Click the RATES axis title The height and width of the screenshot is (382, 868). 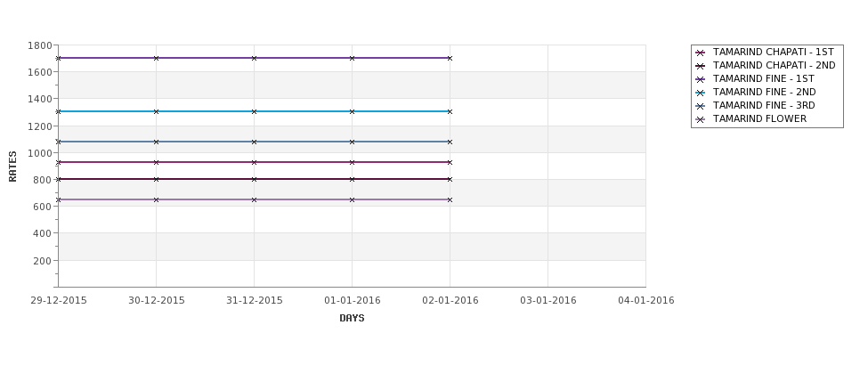coord(12,167)
